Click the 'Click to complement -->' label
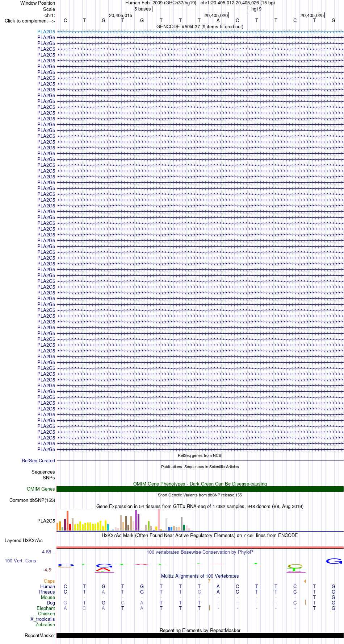Image resolution: width=344 pixels, height=644 pixels. click(30, 21)
